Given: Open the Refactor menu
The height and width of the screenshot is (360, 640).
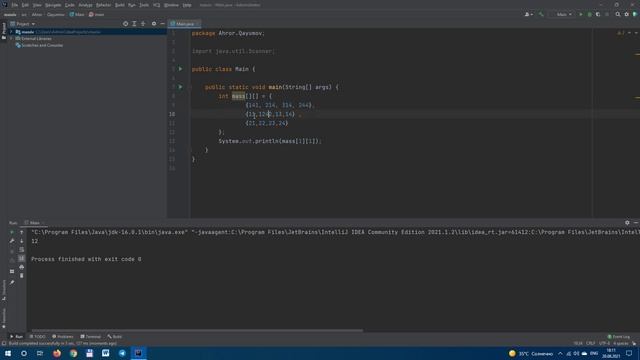Looking at the screenshot, I should pos(103,5).
